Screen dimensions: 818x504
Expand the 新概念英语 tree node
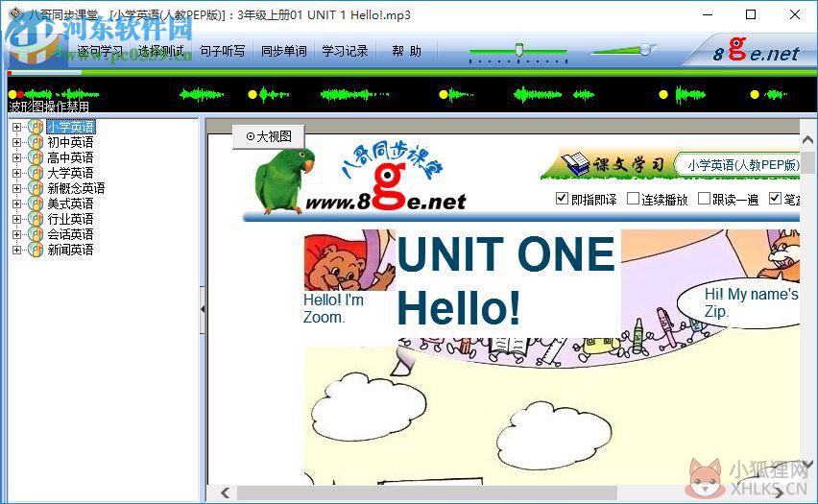[16, 188]
